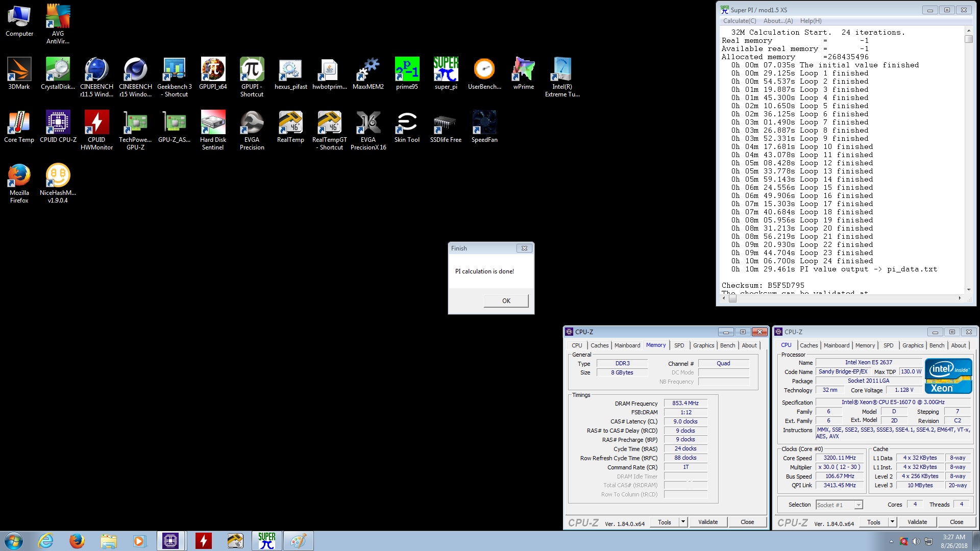Open the CPUID CPU-Z desktop icon
The width and height of the screenshot is (980, 551).
coord(58,127)
